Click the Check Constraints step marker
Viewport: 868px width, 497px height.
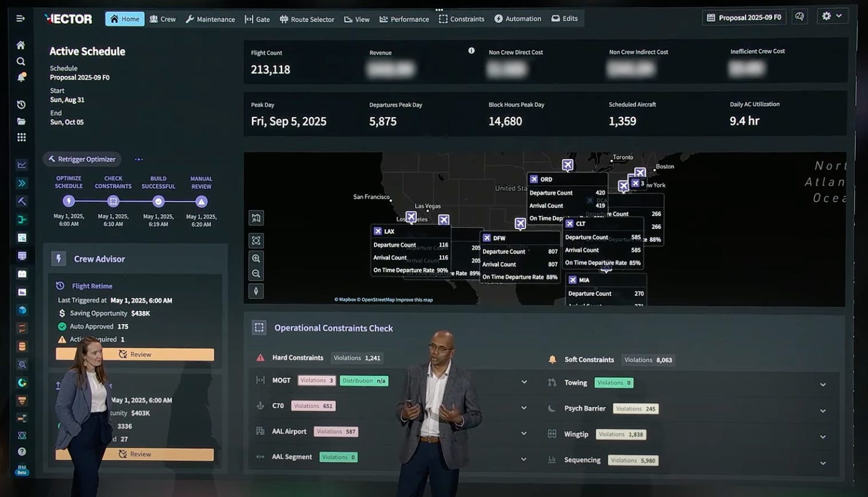(x=113, y=201)
